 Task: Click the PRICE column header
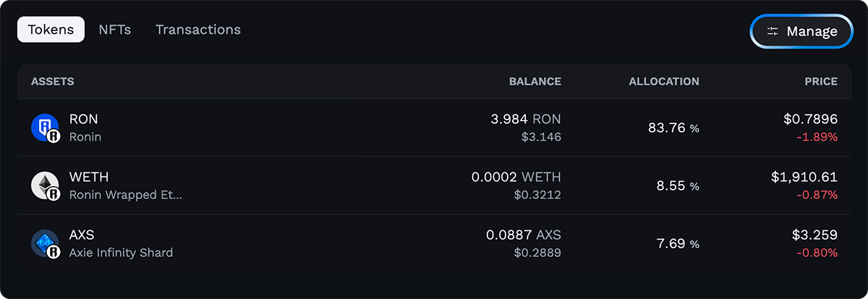pos(821,81)
